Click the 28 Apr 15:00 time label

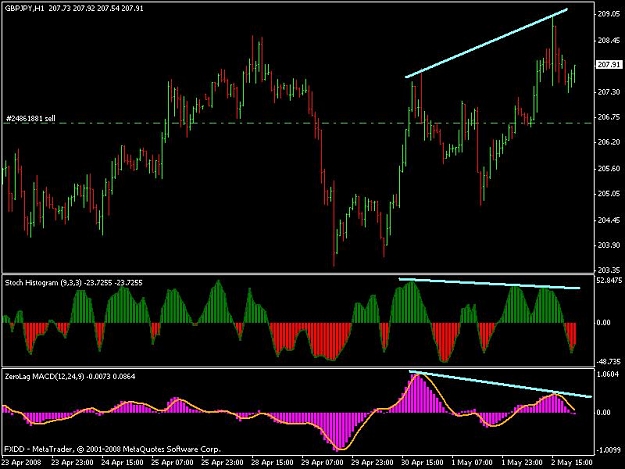(x=272, y=463)
